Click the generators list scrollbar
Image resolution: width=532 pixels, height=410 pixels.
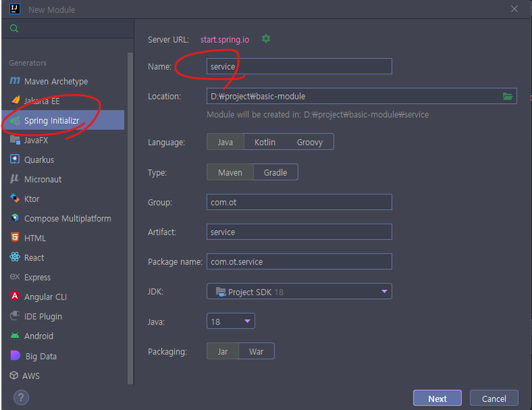coord(130,218)
